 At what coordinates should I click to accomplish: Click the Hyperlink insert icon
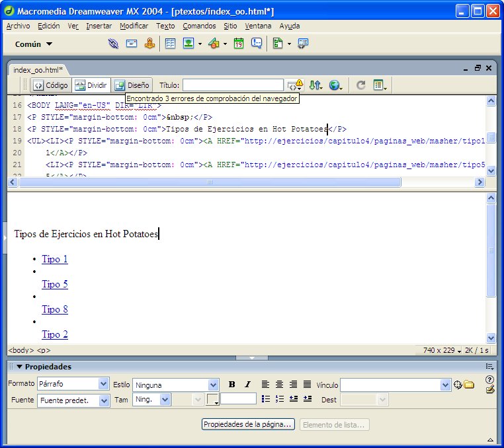point(114,44)
